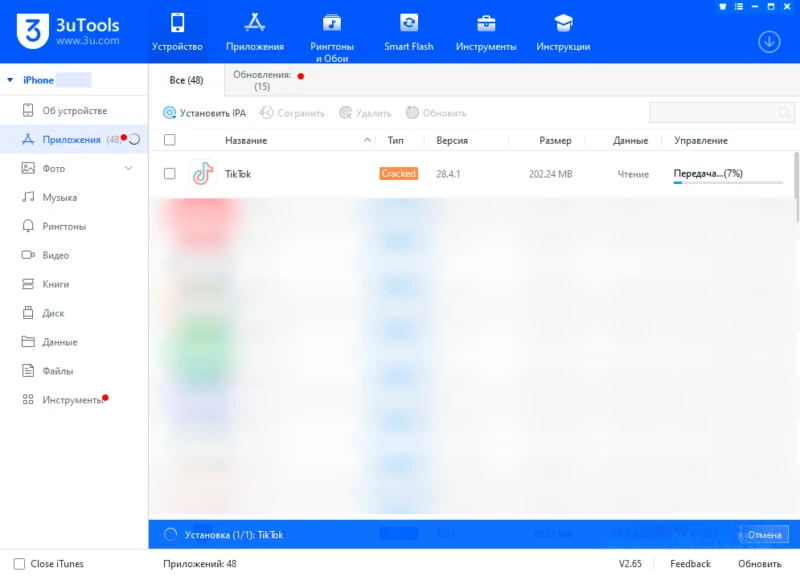800x576 pixels.
Task: Click Установить IPA button
Action: 205,113
